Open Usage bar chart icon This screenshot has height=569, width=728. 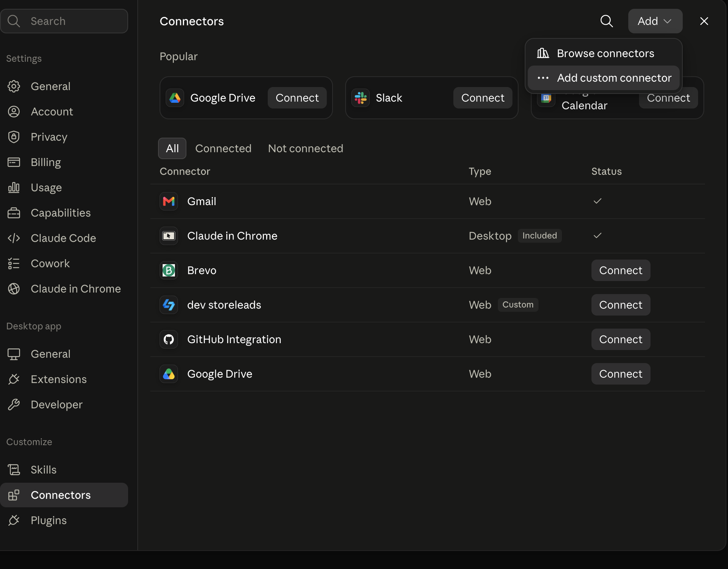14,187
